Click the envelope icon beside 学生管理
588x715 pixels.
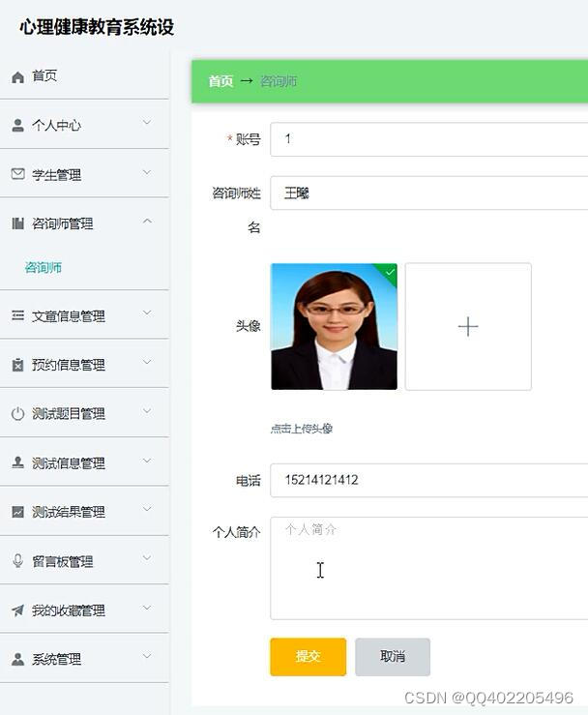point(17,174)
